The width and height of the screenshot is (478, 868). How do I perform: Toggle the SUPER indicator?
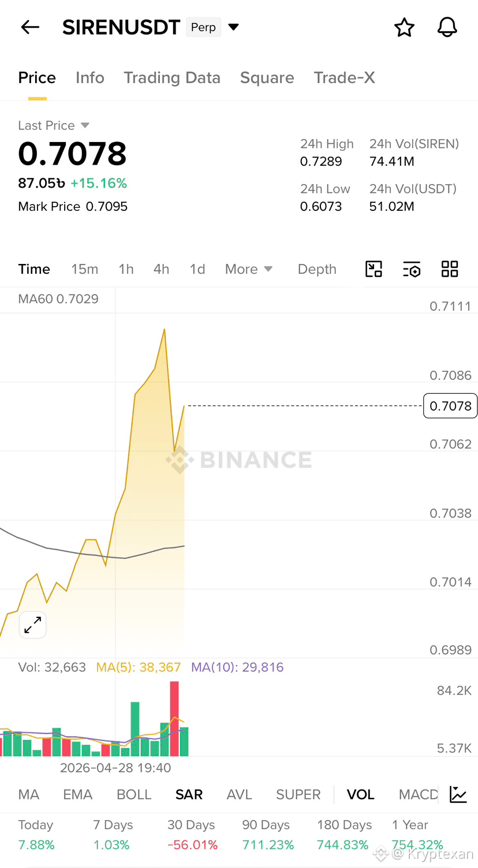(298, 795)
